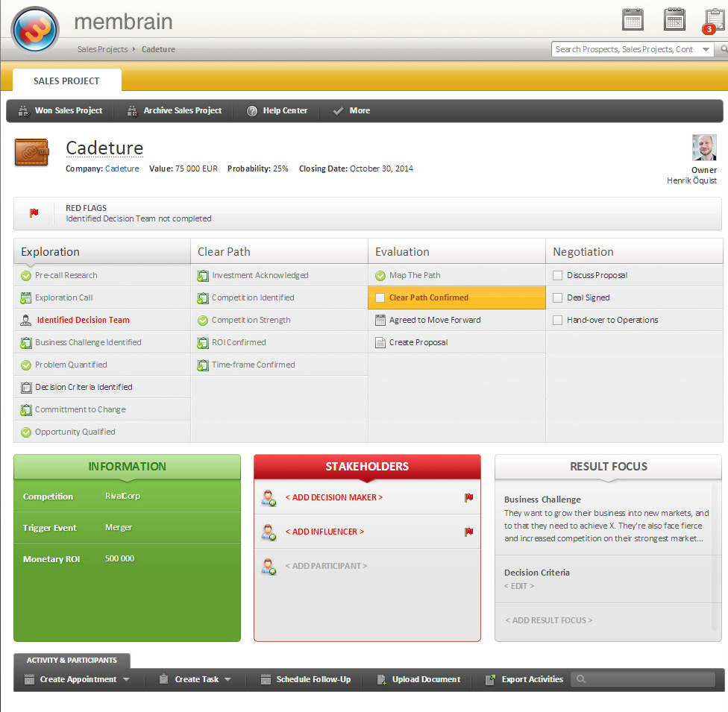This screenshot has width=728, height=712.
Task: Open the second calendar grid icon in header
Action: (674, 19)
